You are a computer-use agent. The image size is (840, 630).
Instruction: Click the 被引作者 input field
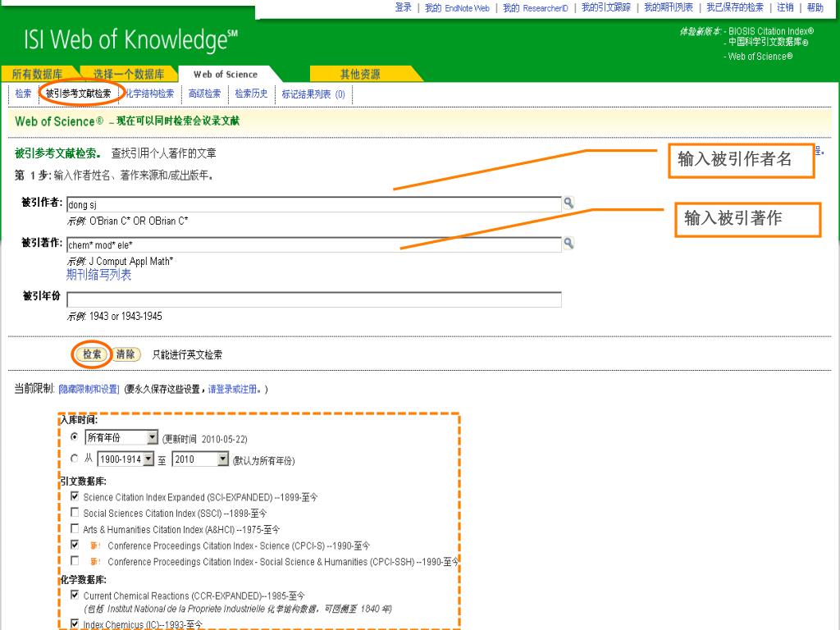point(314,204)
